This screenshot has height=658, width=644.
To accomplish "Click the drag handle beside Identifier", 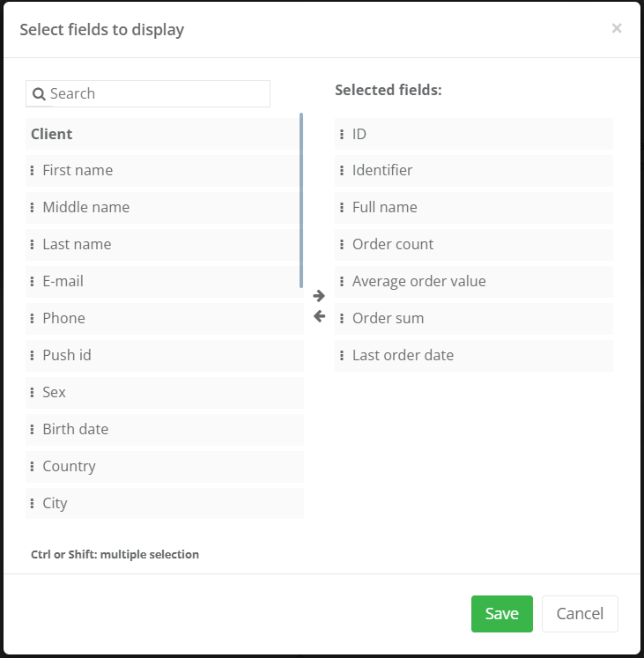I will (342, 171).
